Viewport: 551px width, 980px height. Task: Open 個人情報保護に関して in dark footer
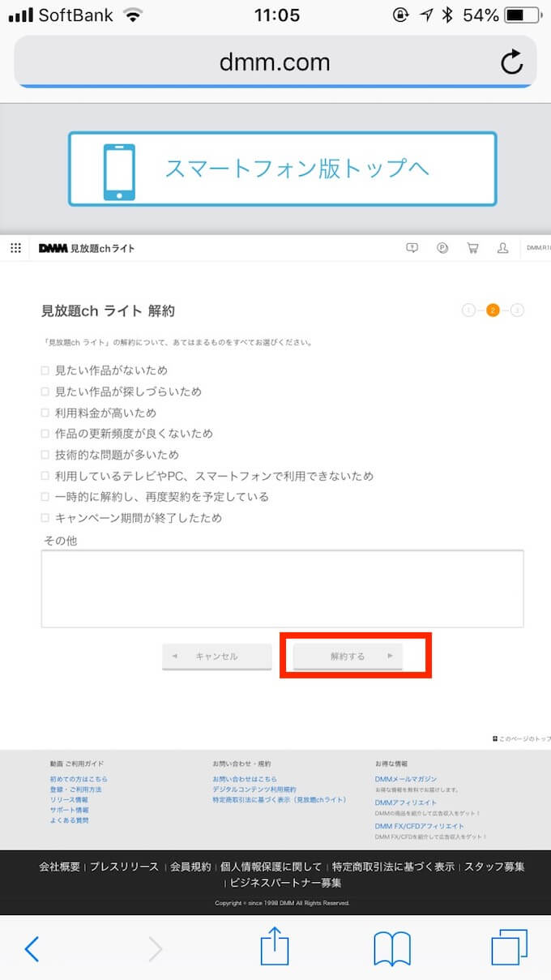(271, 867)
